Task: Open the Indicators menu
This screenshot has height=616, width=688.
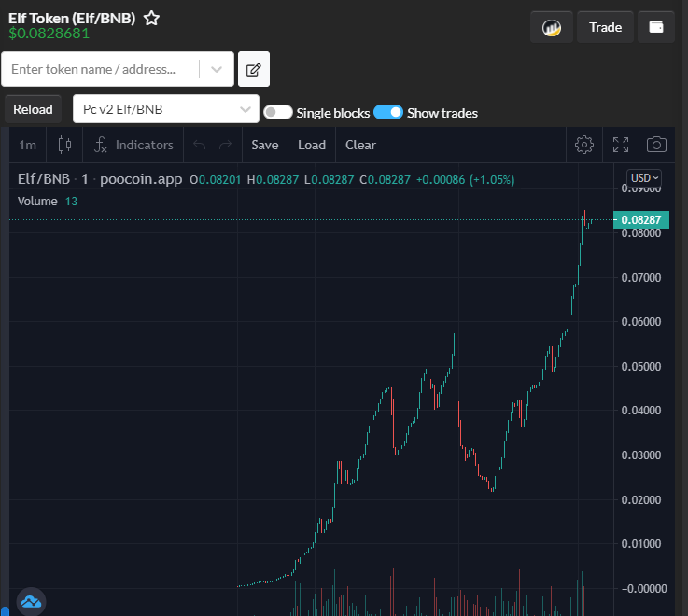Action: coord(133,145)
